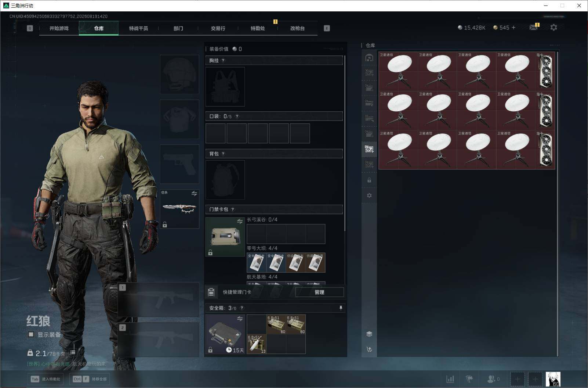The width and height of the screenshot is (588, 388).
Task: Click the equipment panel scrollbar
Action: (x=345, y=143)
